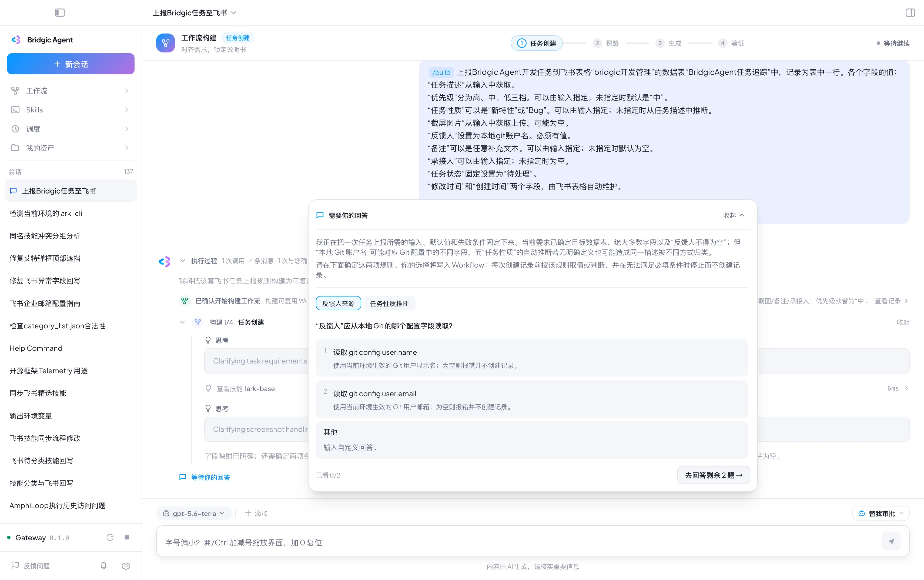
Task: Expand the 调度 sidebar section
Action: coord(126,129)
